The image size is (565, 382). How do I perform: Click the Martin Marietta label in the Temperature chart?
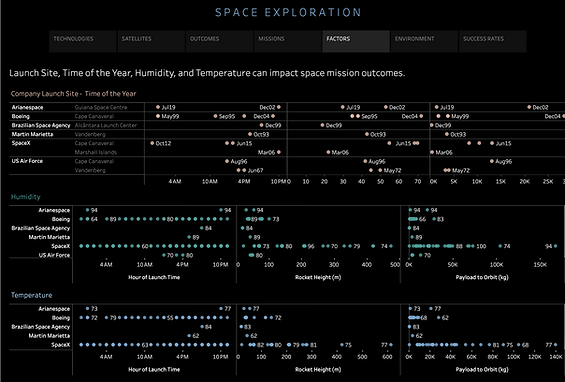tap(49, 336)
